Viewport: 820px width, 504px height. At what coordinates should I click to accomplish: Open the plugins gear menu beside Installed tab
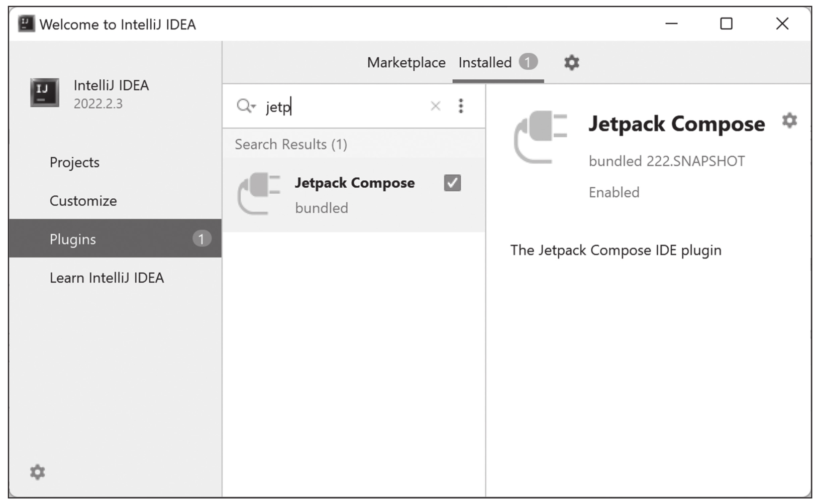point(571,63)
